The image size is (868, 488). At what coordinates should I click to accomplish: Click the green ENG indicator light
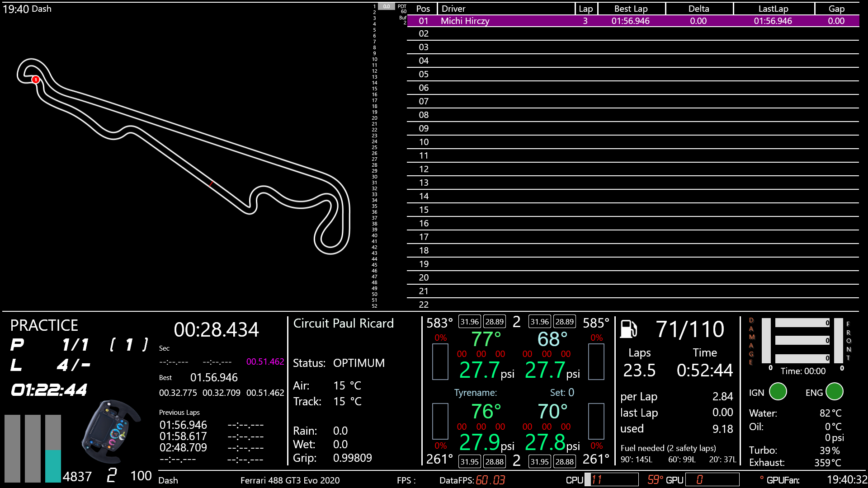tap(834, 391)
